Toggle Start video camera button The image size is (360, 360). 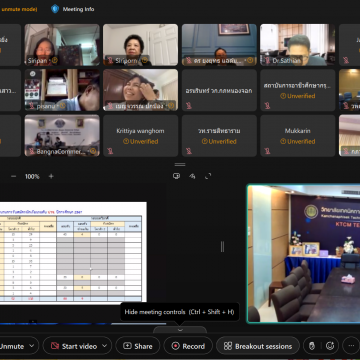coord(74,346)
